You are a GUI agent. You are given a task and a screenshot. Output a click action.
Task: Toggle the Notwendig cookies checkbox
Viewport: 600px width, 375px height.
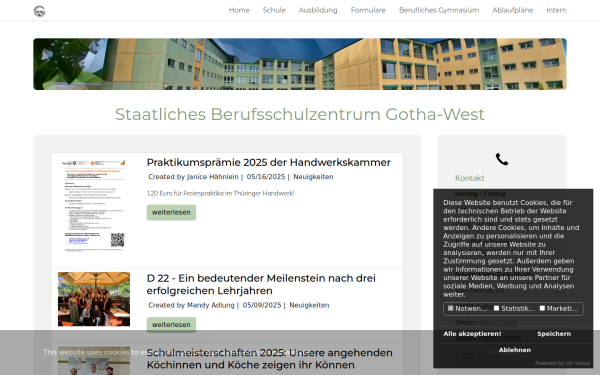click(450, 308)
